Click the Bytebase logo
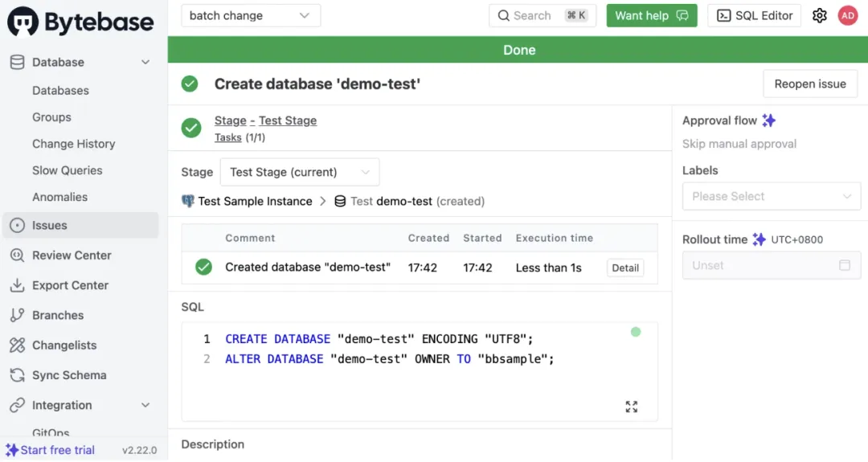This screenshot has height=462, width=868. click(x=80, y=22)
